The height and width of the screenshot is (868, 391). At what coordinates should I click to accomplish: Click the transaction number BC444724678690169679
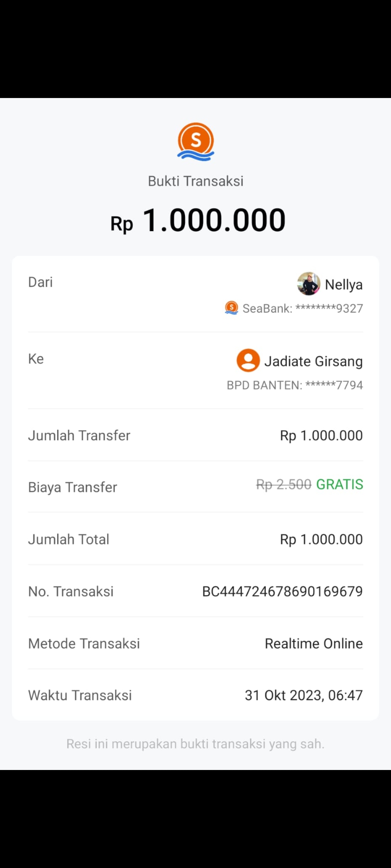point(282,591)
